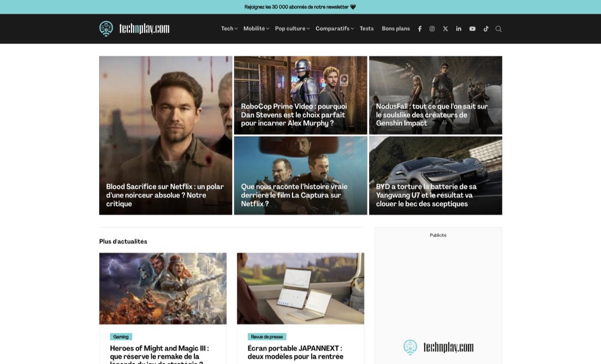Click the technplay.com logo in the Publicité box

(x=438, y=347)
